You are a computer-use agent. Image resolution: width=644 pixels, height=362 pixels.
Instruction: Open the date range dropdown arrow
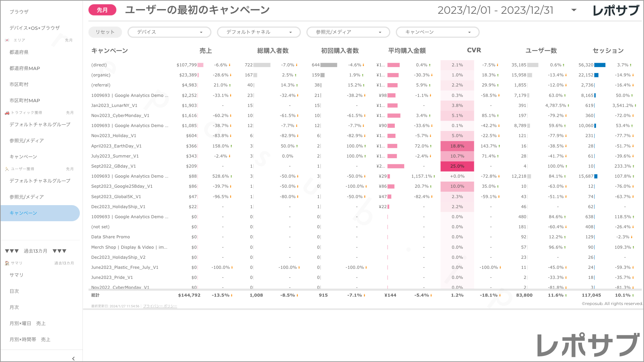point(574,10)
